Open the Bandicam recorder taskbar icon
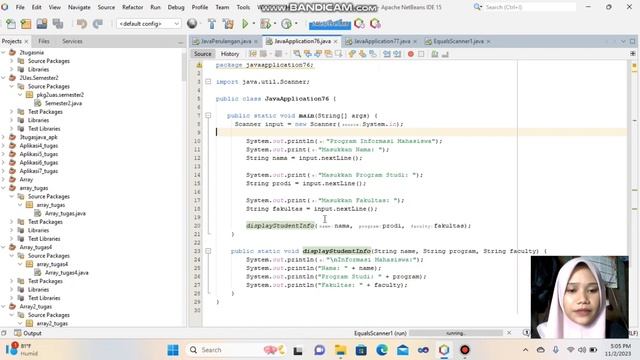 coord(464,350)
